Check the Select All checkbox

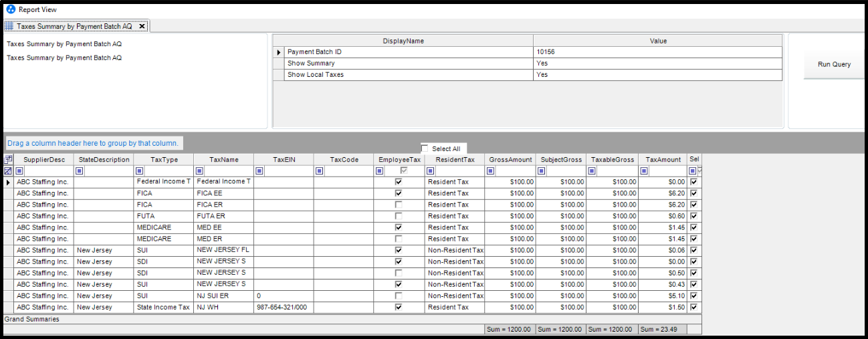click(x=424, y=148)
